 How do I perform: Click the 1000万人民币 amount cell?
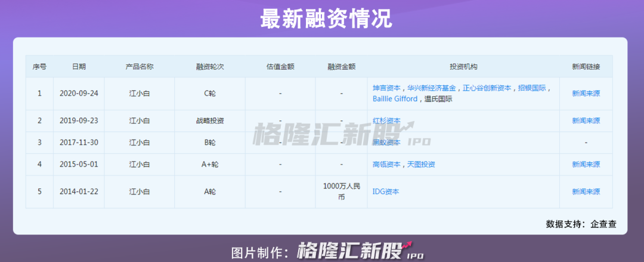341,192
